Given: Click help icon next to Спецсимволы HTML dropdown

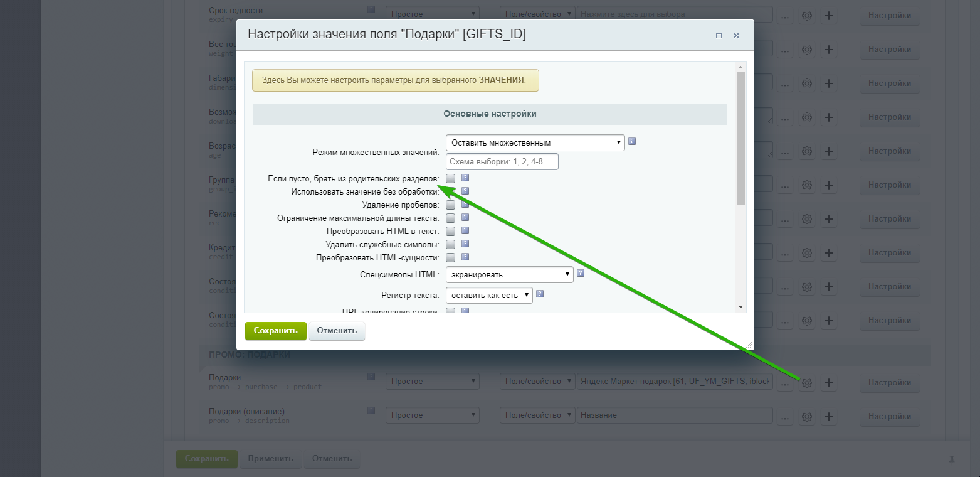Looking at the screenshot, I should pos(581,273).
